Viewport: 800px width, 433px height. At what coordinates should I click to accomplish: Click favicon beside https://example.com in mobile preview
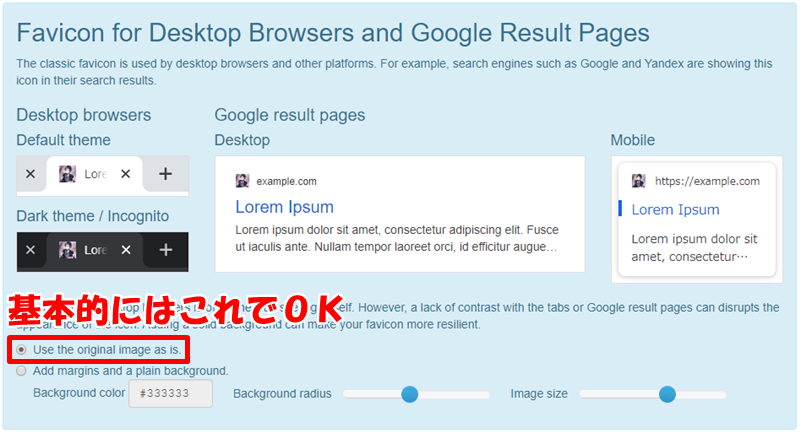point(638,181)
